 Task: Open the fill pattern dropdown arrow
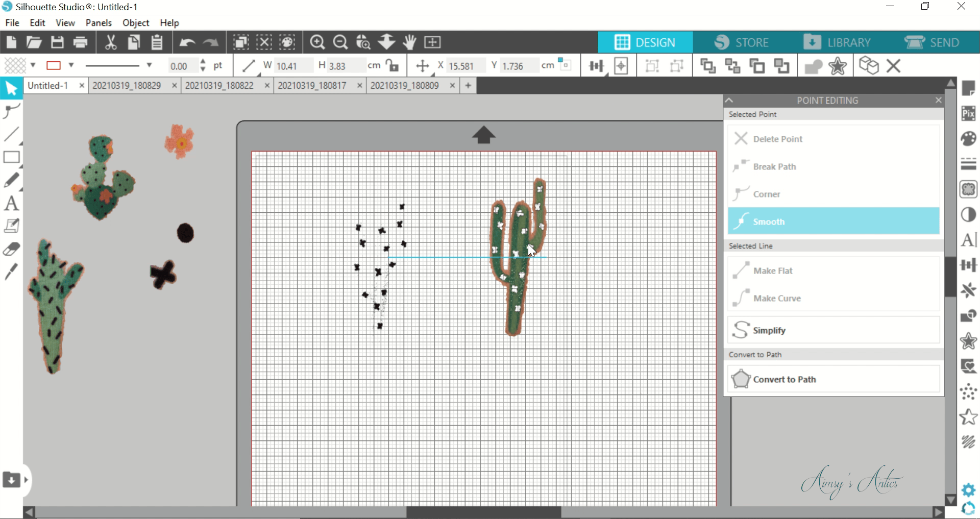point(33,65)
